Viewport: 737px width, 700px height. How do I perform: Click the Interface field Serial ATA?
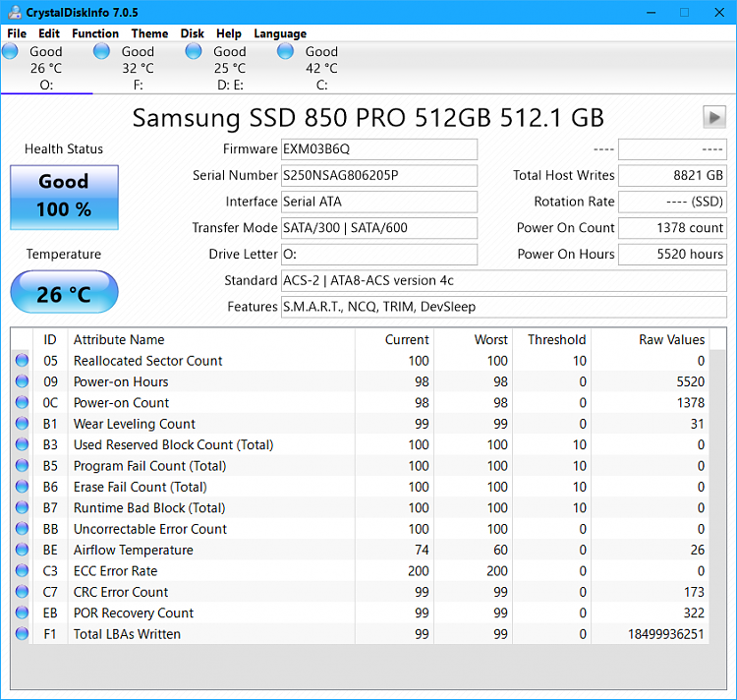pyautogui.click(x=379, y=202)
